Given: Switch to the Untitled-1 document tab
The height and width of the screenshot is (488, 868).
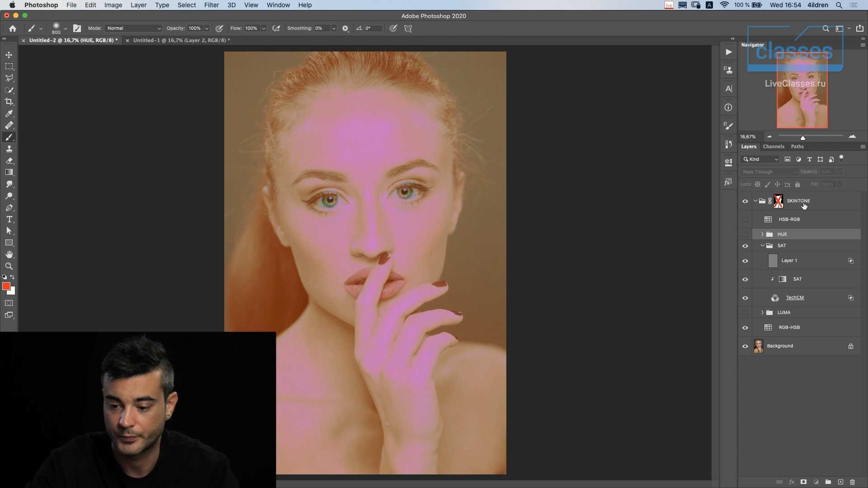Looking at the screenshot, I should tap(181, 40).
